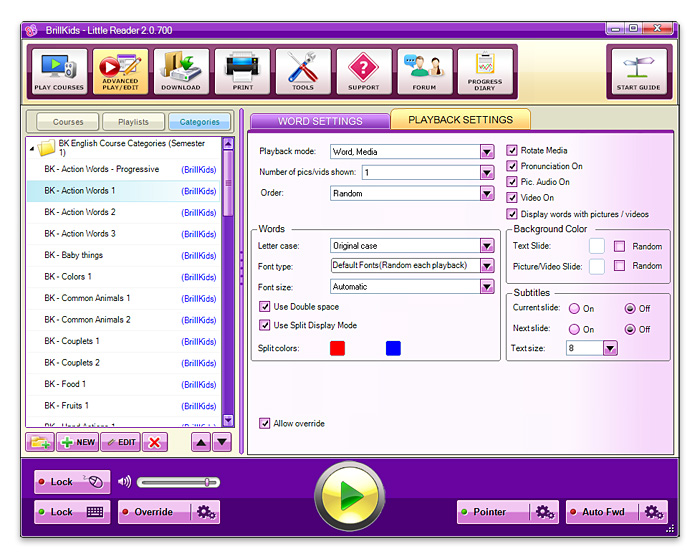The width and height of the screenshot is (700, 559).
Task: Open the Subtitles Text size dropdown
Action: click(x=610, y=349)
